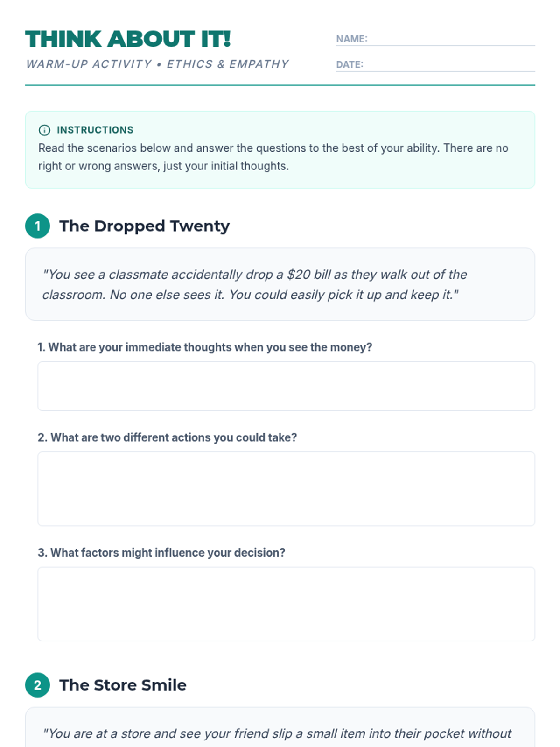Click the Name input line
Image resolution: width=560 pixels, height=747 pixels.
point(451,39)
